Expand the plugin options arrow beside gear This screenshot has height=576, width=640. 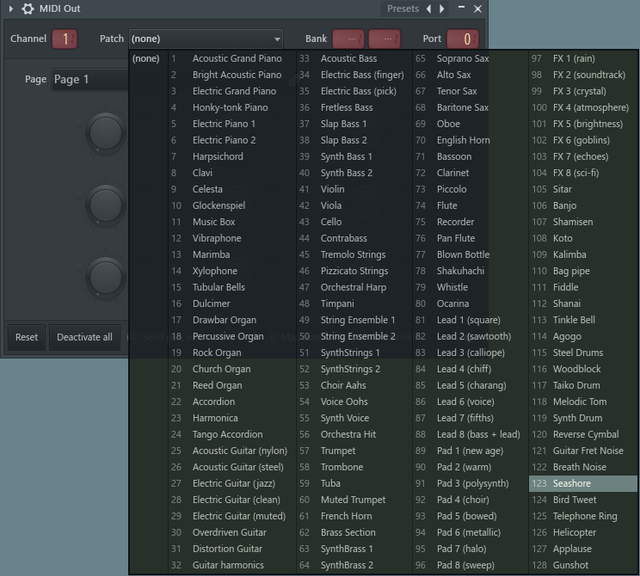tap(11, 9)
